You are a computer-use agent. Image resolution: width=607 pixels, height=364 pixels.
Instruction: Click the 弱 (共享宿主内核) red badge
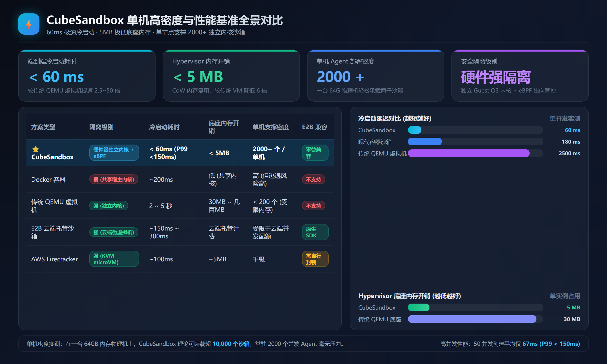pyautogui.click(x=114, y=179)
